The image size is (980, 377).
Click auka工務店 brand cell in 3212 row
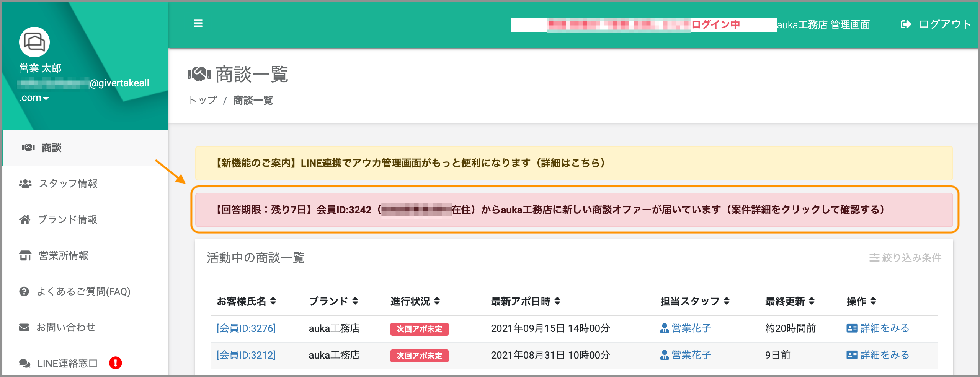click(x=334, y=355)
